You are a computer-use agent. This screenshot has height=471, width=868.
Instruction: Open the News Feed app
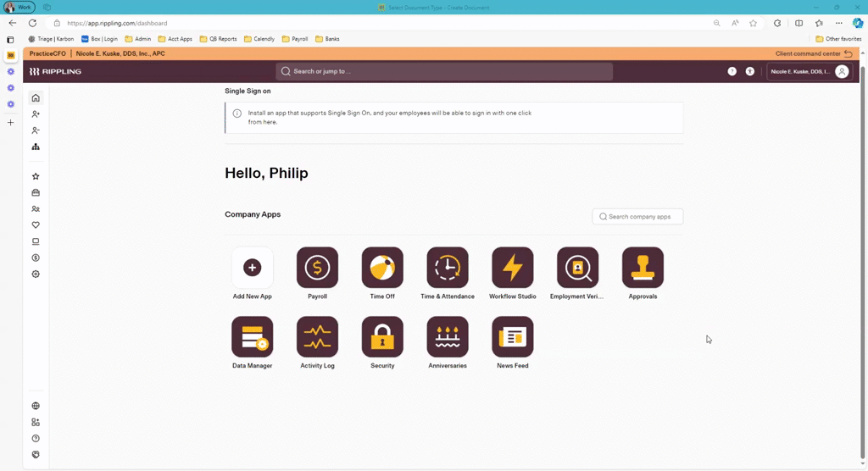pyautogui.click(x=513, y=337)
